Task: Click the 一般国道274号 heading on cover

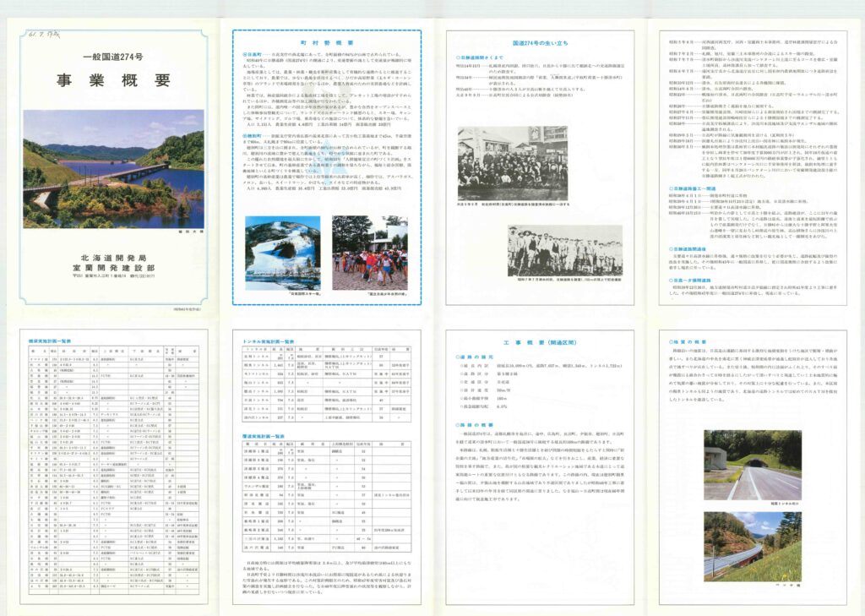Action: point(112,57)
